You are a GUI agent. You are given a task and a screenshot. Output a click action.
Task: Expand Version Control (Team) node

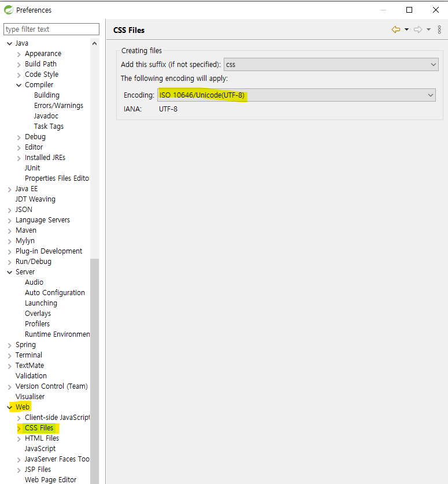tap(10, 387)
